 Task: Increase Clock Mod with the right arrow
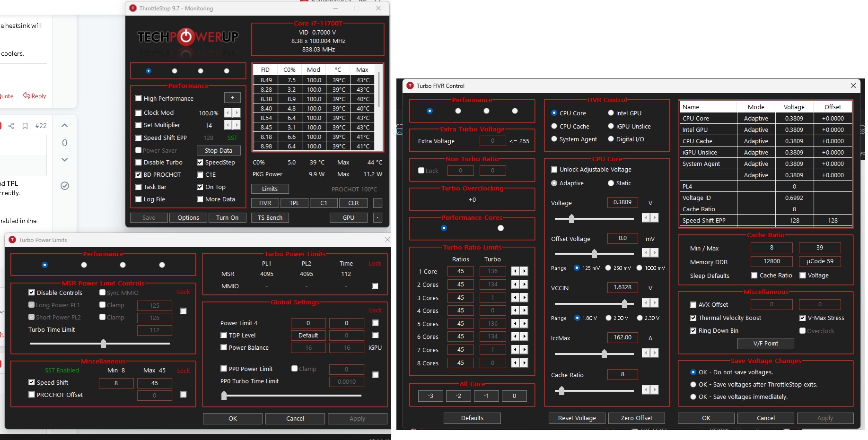(237, 112)
